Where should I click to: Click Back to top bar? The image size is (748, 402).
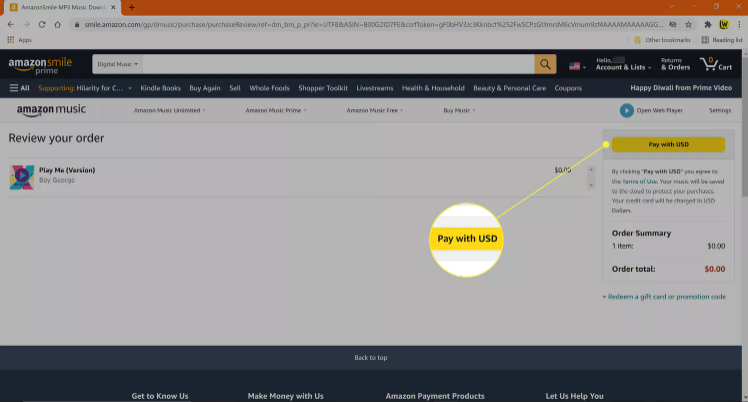click(371, 357)
